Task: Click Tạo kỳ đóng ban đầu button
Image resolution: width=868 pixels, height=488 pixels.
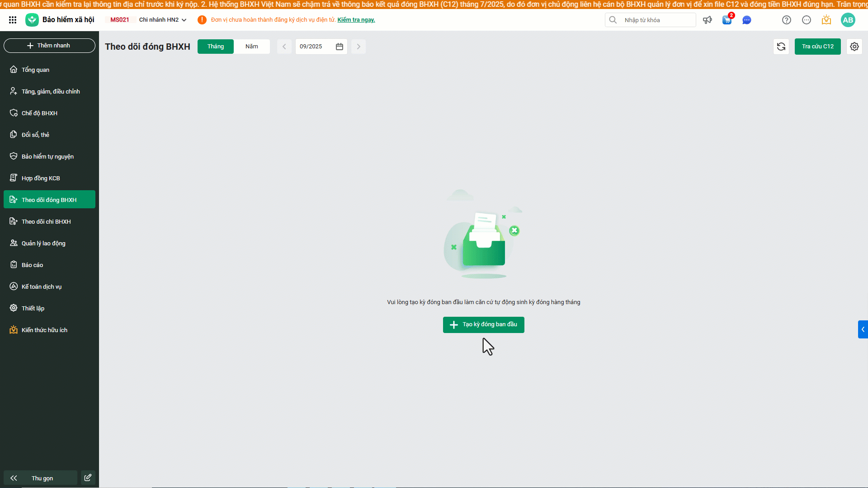Action: (484, 324)
